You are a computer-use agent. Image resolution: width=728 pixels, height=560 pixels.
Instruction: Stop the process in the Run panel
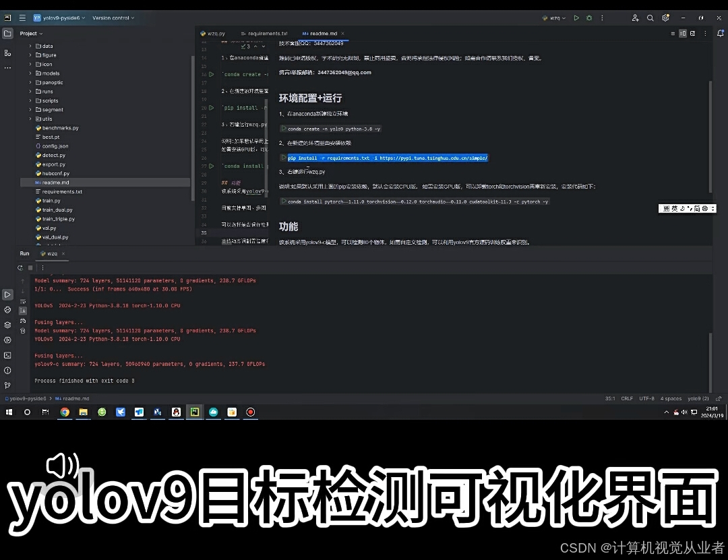click(30, 268)
